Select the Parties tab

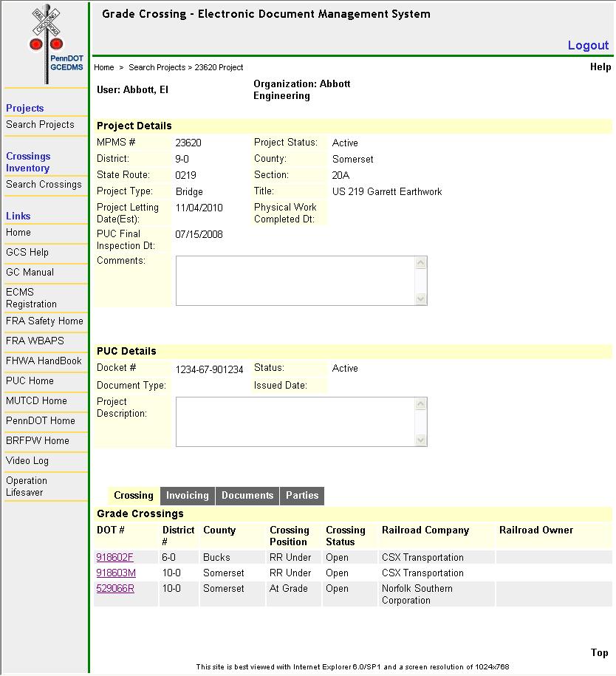302,496
